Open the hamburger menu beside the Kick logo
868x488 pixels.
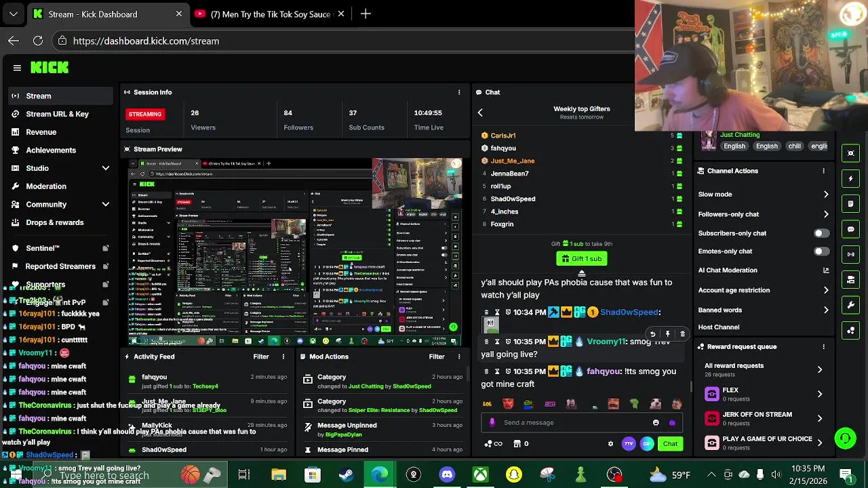pyautogui.click(x=17, y=68)
